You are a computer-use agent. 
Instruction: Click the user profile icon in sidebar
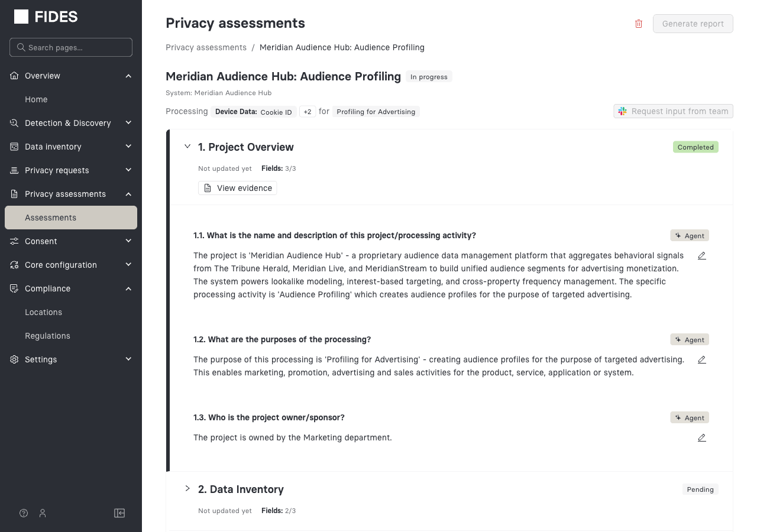pos(42,513)
